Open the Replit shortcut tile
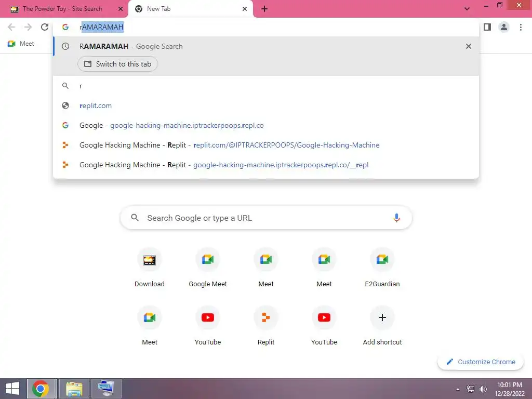The height and width of the screenshot is (399, 532). [266, 326]
